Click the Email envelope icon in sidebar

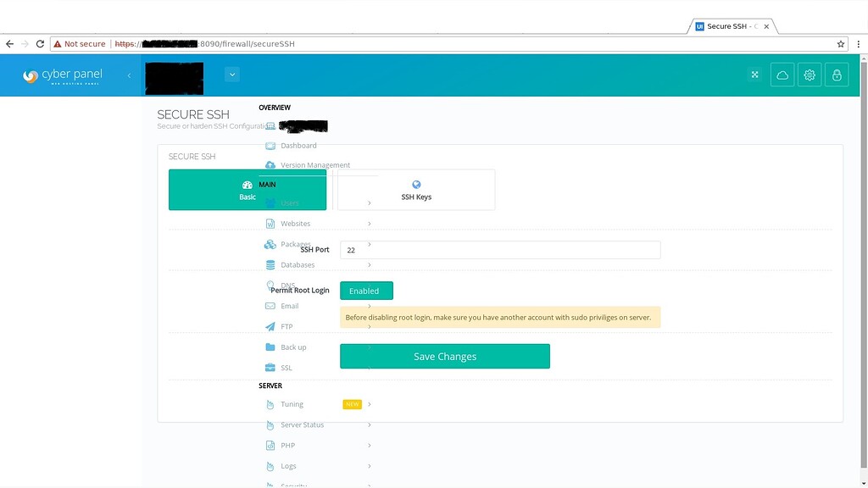coord(270,306)
